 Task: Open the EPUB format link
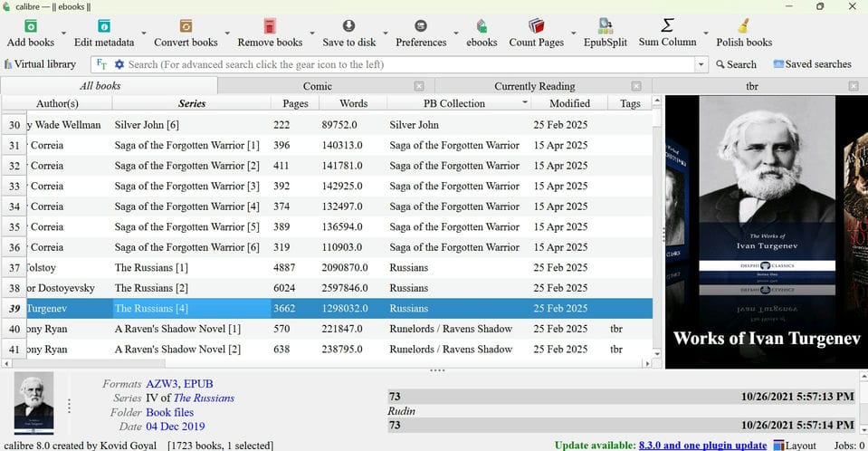198,384
